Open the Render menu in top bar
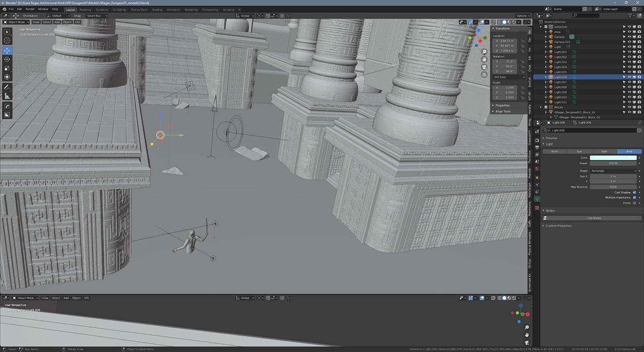The width and height of the screenshot is (644, 352). pyautogui.click(x=30, y=9)
